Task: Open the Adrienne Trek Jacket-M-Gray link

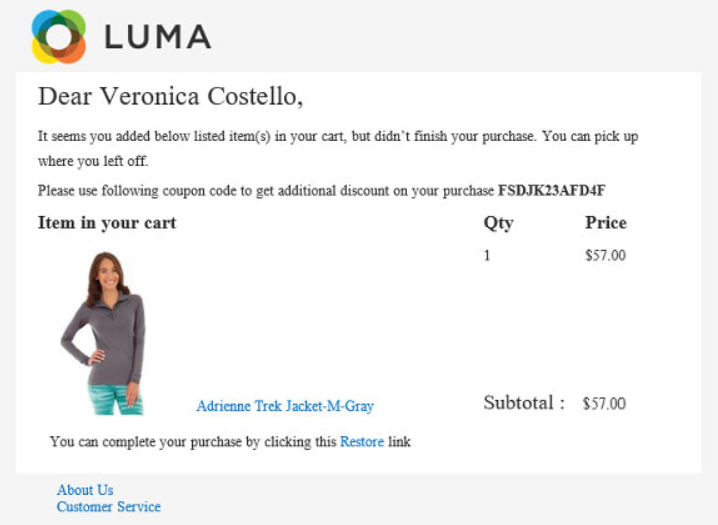Action: 285,406
